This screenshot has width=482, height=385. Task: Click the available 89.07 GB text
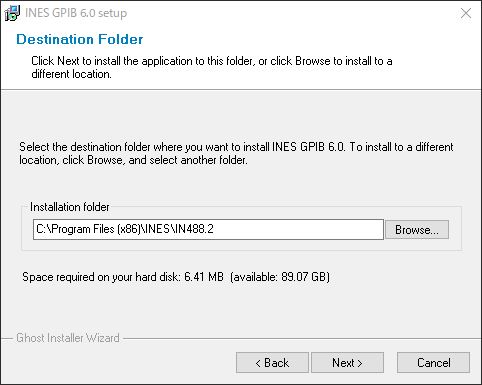tap(280, 277)
